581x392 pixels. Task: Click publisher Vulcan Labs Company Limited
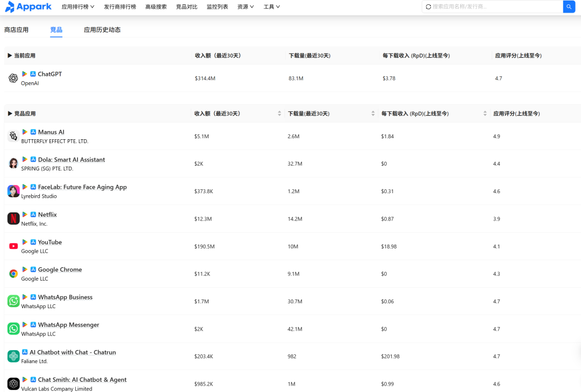(x=56, y=389)
